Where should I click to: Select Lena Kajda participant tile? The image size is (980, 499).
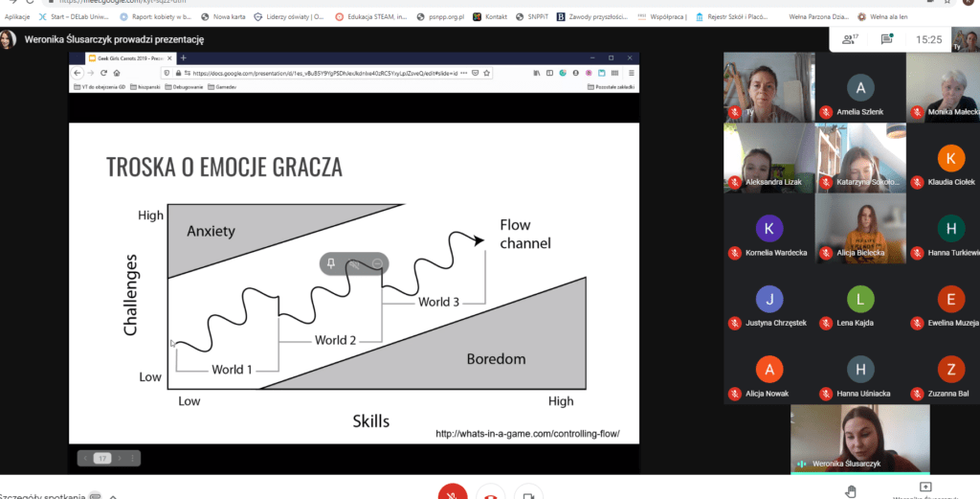860,299
